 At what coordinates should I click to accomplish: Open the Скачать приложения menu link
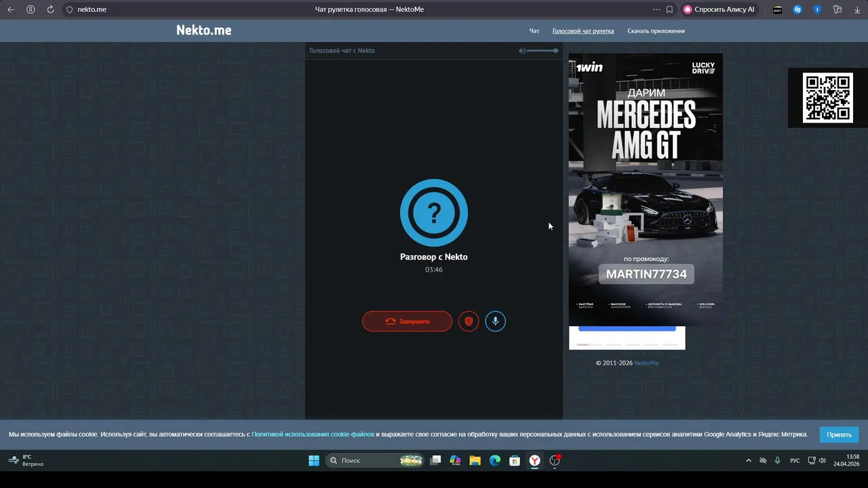656,31
